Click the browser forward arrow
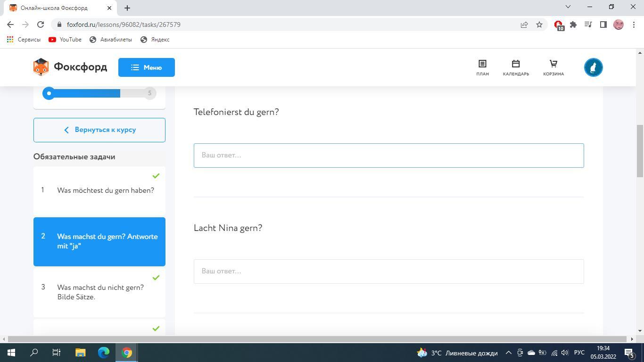644x362 pixels. tap(25, 25)
